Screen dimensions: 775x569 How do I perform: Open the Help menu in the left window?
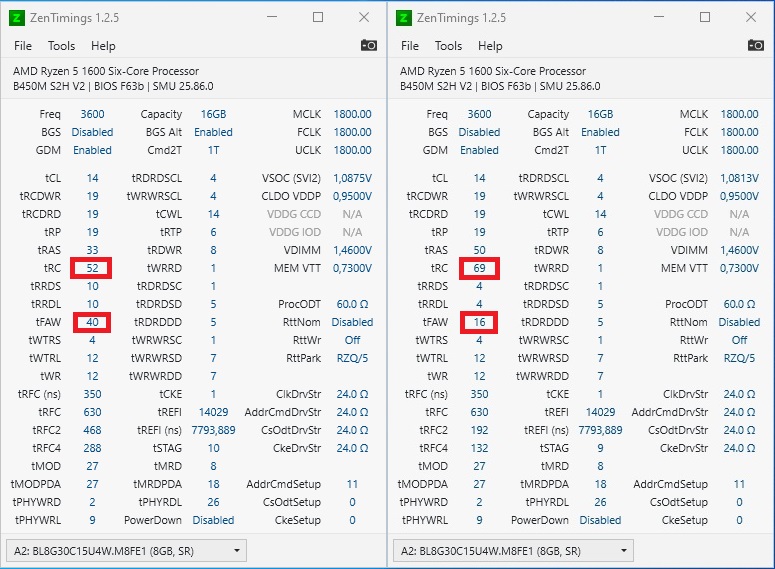[103, 46]
